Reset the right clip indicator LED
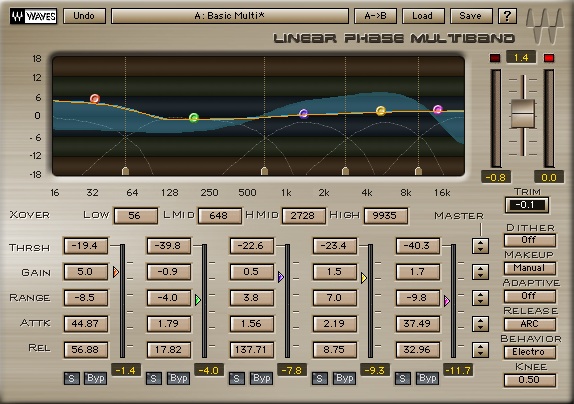574x404 pixels. pyautogui.click(x=549, y=58)
